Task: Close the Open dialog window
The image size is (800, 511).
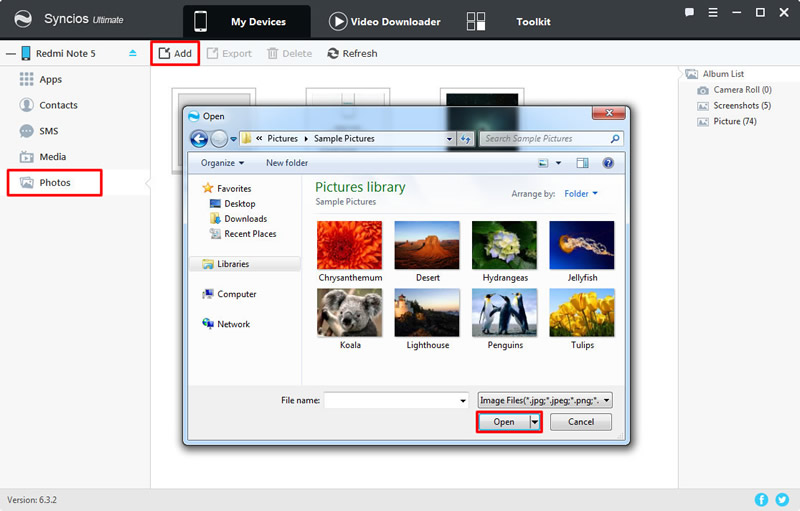Action: pyautogui.click(x=609, y=113)
